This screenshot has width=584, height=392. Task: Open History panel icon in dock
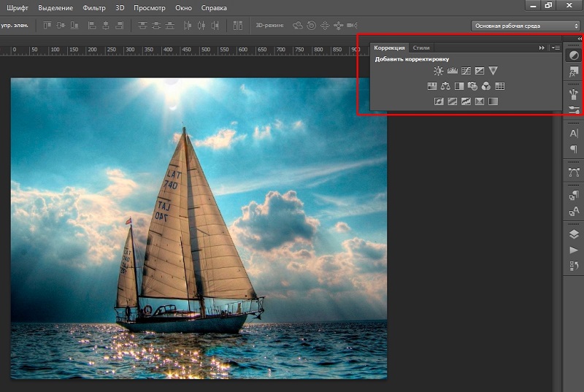tap(574, 266)
